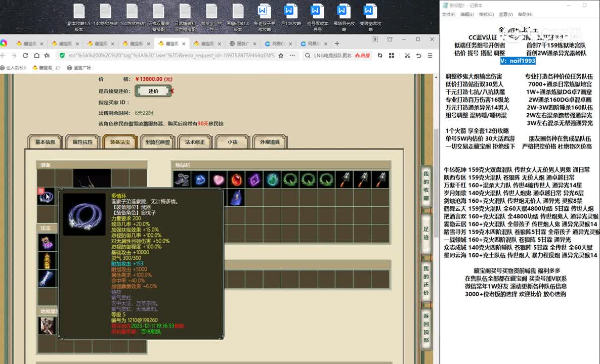Click the 出售剩余时间 value 6天22时
This screenshot has width=600, height=364.
click(x=144, y=113)
